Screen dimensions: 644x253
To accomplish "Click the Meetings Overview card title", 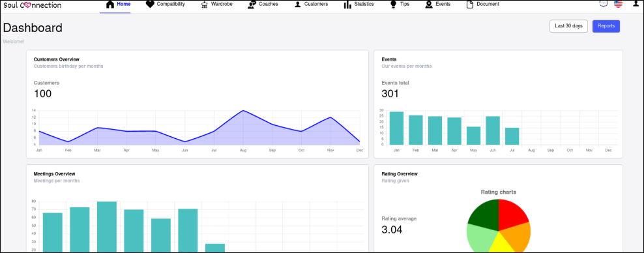I will pyautogui.click(x=54, y=174).
